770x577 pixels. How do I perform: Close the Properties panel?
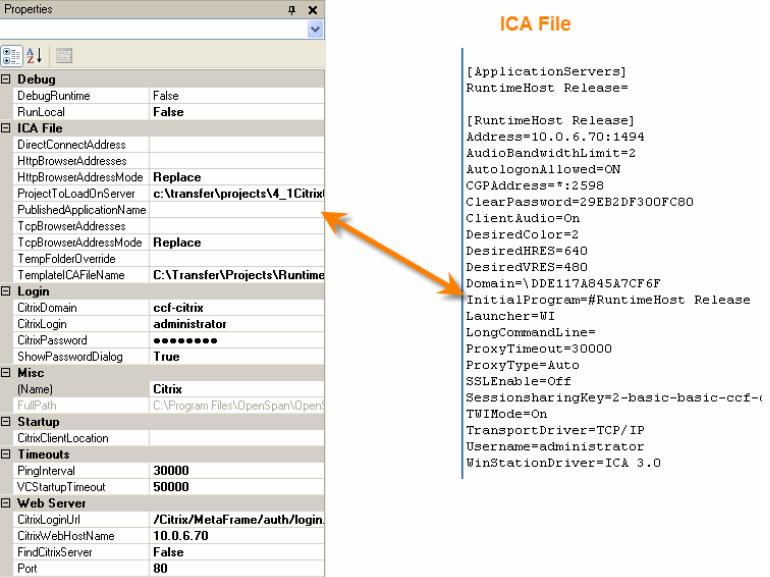tap(312, 10)
